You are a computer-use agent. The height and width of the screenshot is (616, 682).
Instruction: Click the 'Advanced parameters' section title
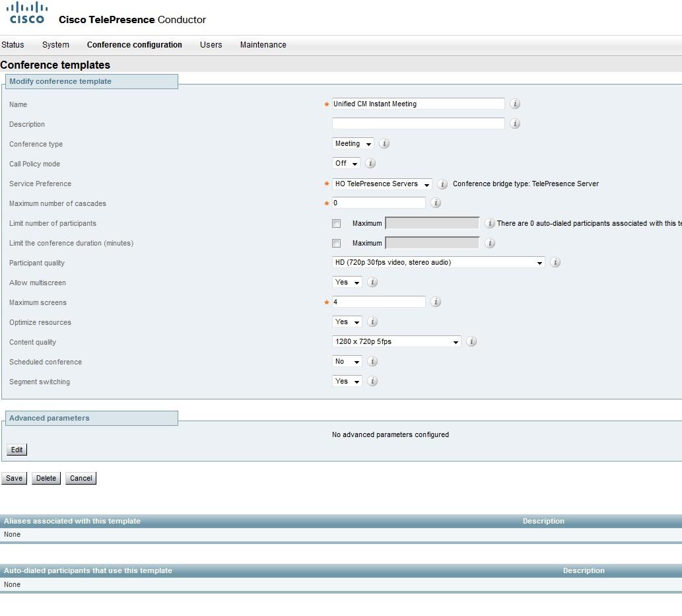pos(49,418)
